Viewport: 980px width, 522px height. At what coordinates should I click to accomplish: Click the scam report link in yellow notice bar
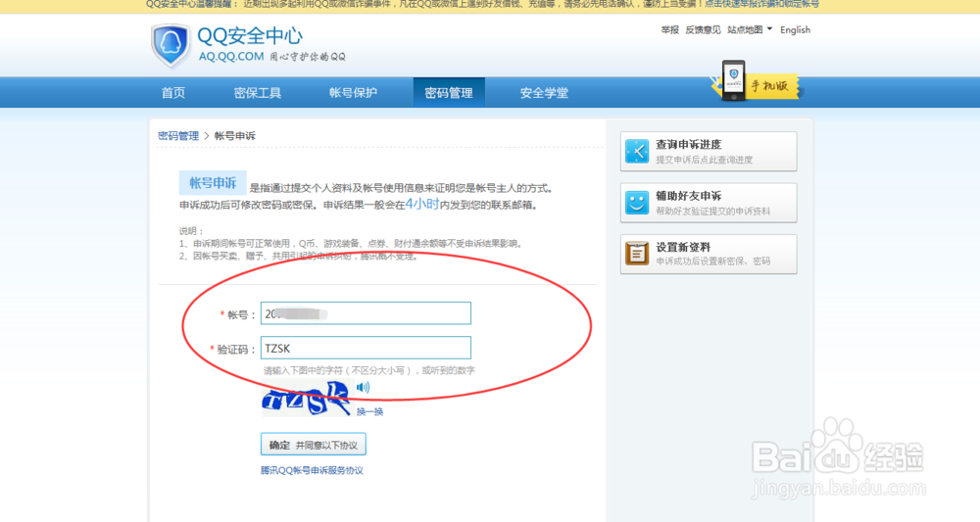coord(761,4)
